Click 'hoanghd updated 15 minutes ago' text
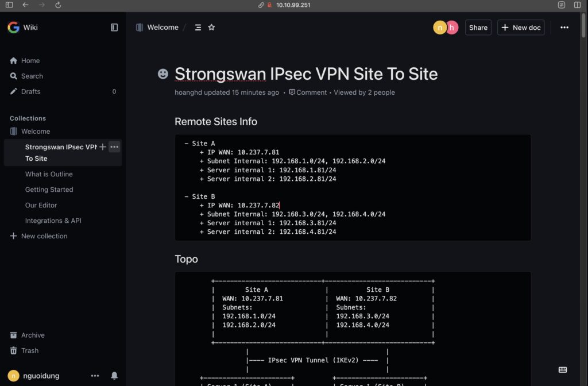This screenshot has height=386, width=588. [x=227, y=92]
